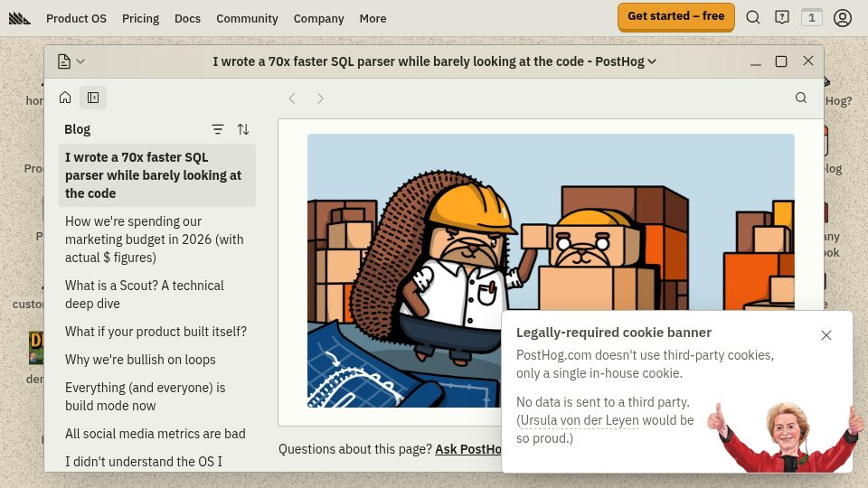This screenshot has height=488, width=868.
Task: Open 'What if your product built itself?' post
Action: pos(157,332)
